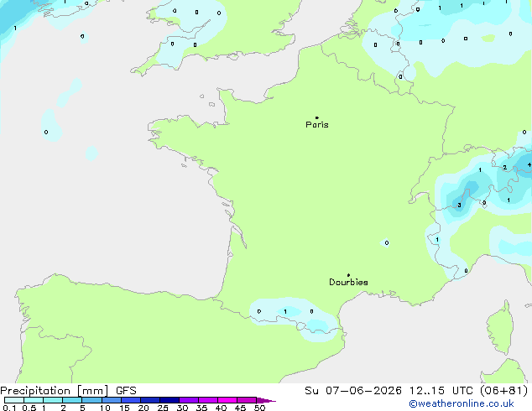Viewport: 532px width, 411px height.
Task: Click the legend scale label 0.1
Action: click(9, 408)
